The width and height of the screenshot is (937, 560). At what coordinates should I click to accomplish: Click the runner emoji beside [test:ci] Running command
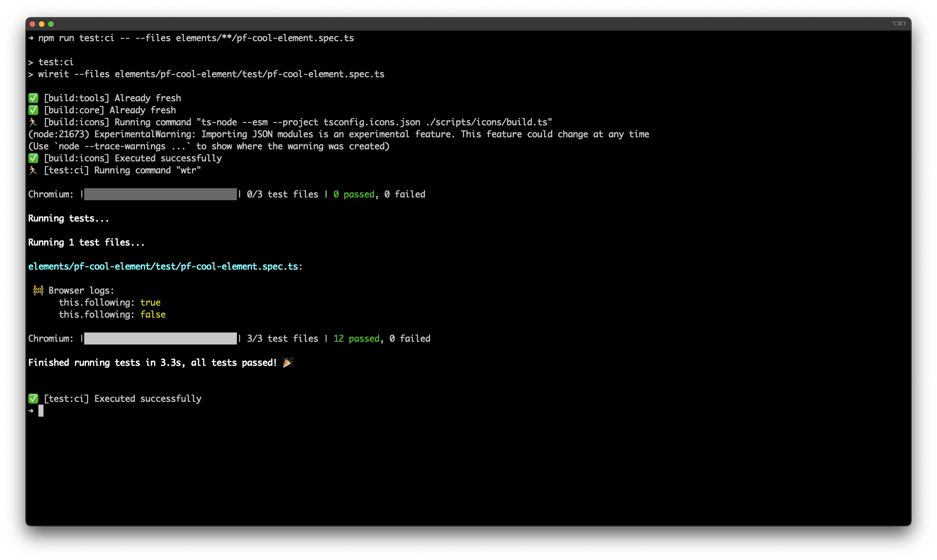pos(33,170)
